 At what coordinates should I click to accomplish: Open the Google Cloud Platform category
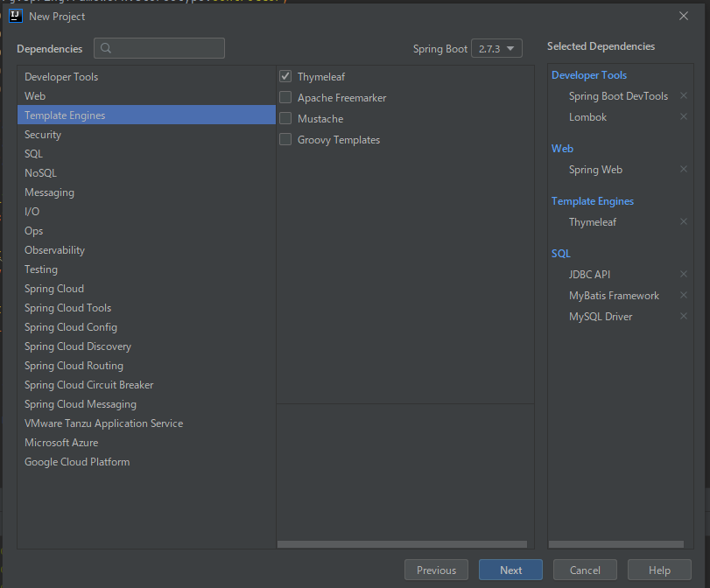[146, 462]
